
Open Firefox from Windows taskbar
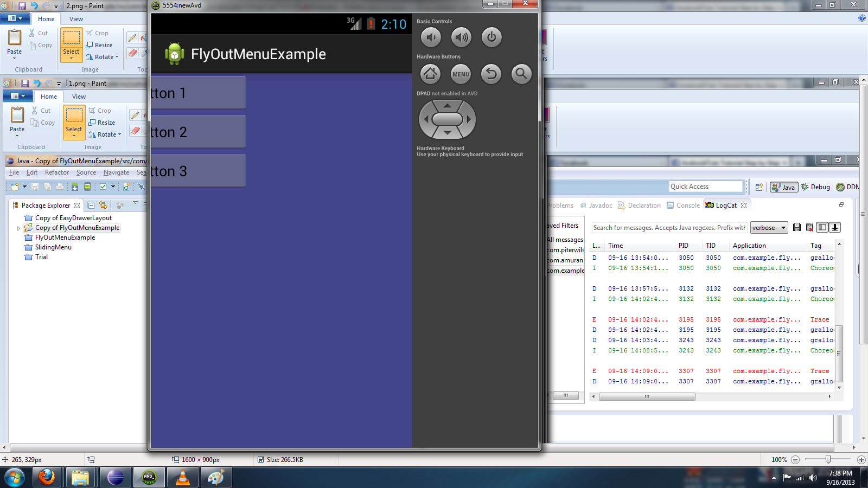tap(46, 477)
